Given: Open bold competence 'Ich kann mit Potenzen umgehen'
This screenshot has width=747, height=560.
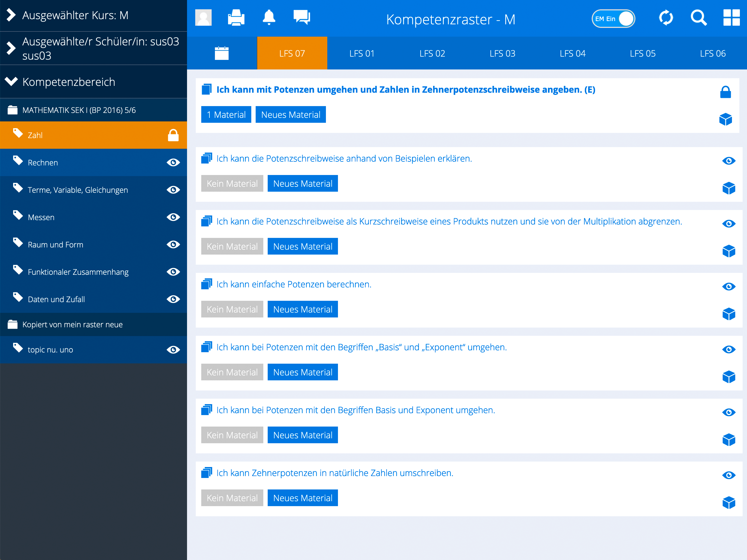Looking at the screenshot, I should [x=406, y=89].
